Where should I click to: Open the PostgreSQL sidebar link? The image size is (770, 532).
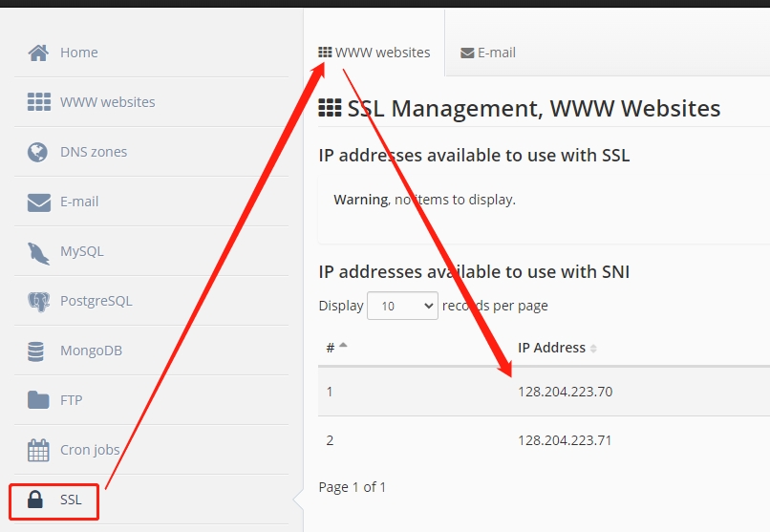pyautogui.click(x=96, y=301)
